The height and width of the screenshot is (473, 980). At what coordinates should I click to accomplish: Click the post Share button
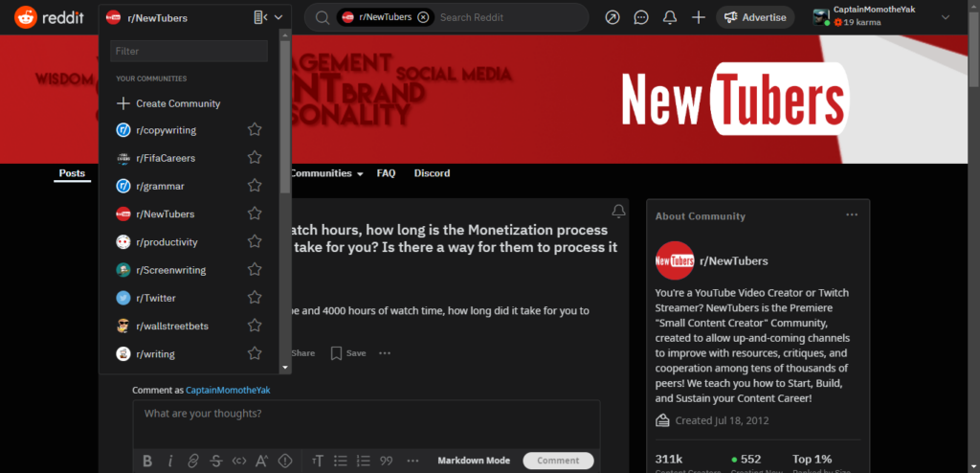coord(302,353)
